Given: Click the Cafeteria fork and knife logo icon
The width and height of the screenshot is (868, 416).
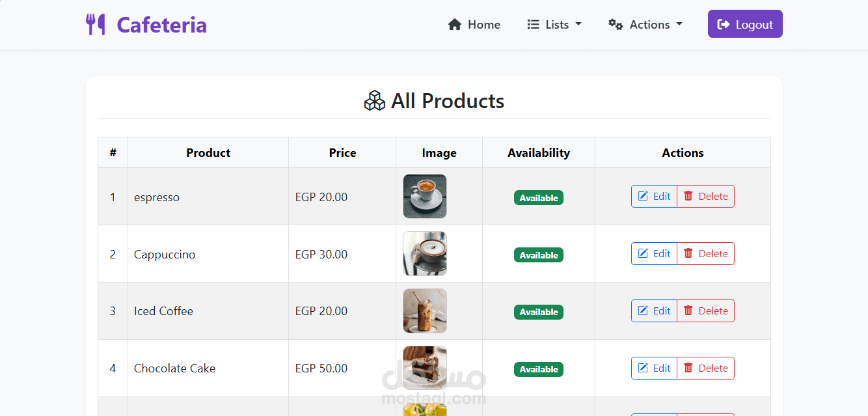Looking at the screenshot, I should (96, 25).
